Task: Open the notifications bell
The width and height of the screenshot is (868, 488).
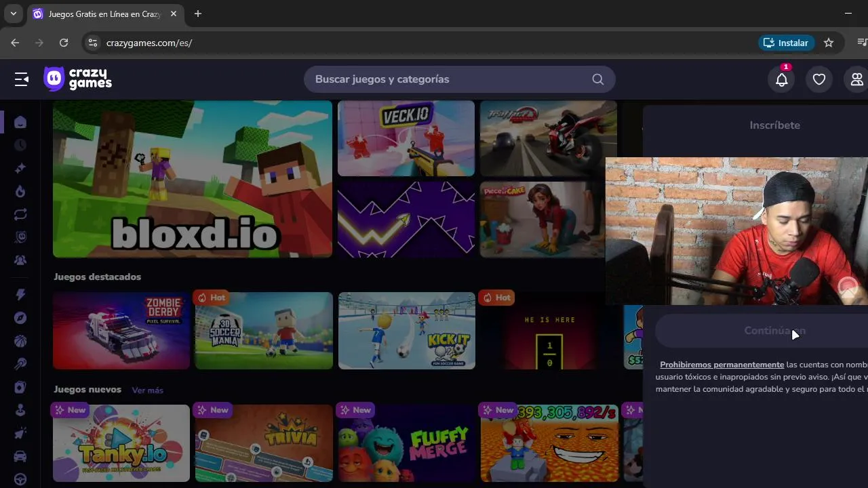Action: tap(782, 79)
